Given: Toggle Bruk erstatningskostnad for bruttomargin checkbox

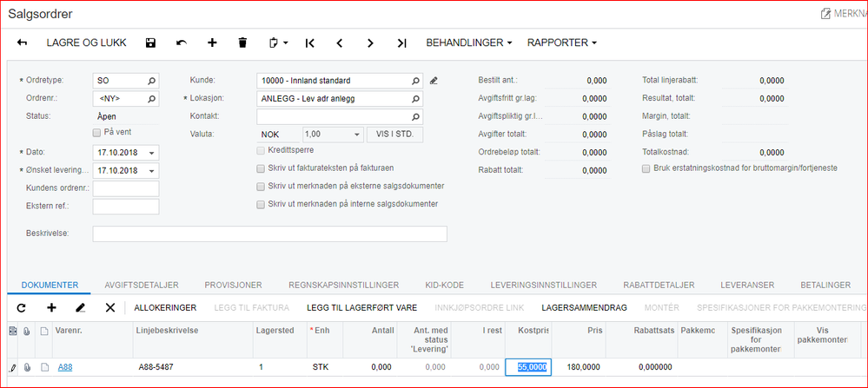Looking at the screenshot, I should (x=646, y=168).
